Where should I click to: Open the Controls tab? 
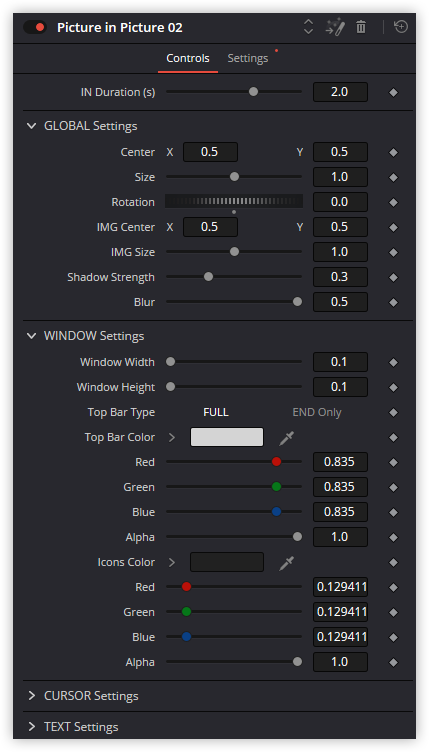click(188, 59)
